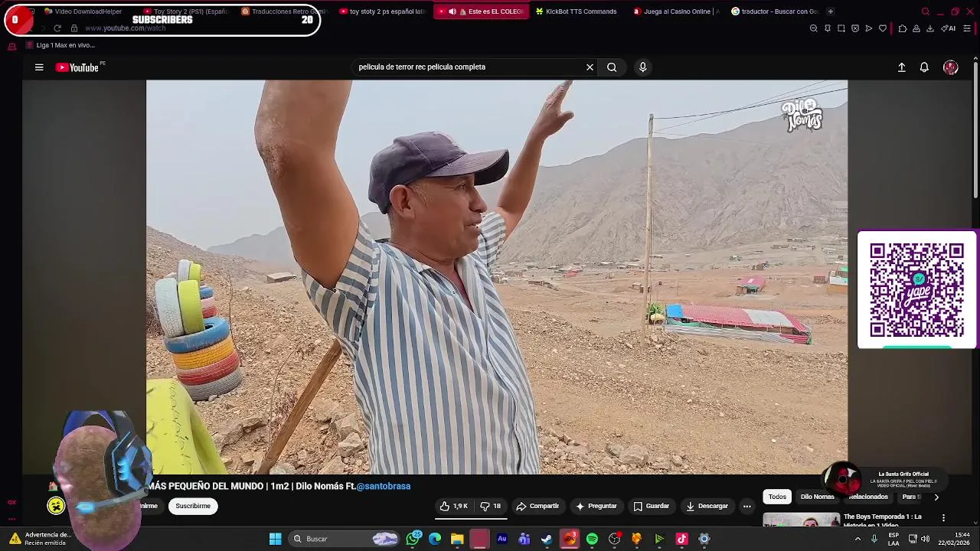Click the Compartir share button

pos(537,506)
